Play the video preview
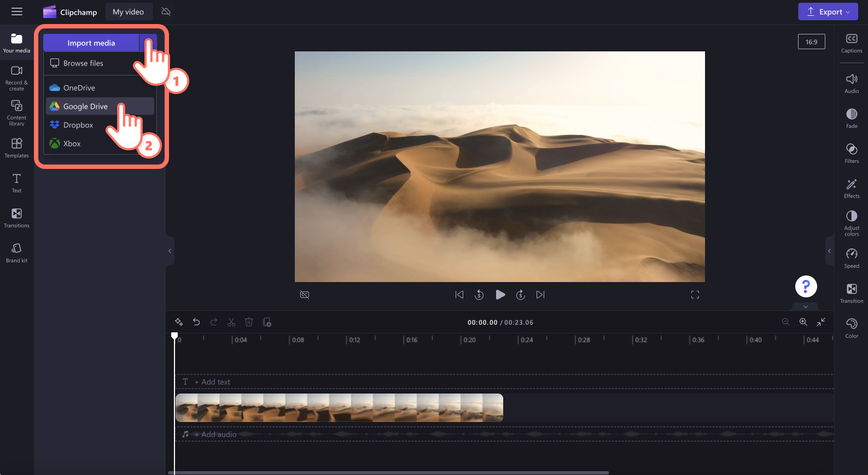Viewport: 868px width, 475px height. (500, 295)
